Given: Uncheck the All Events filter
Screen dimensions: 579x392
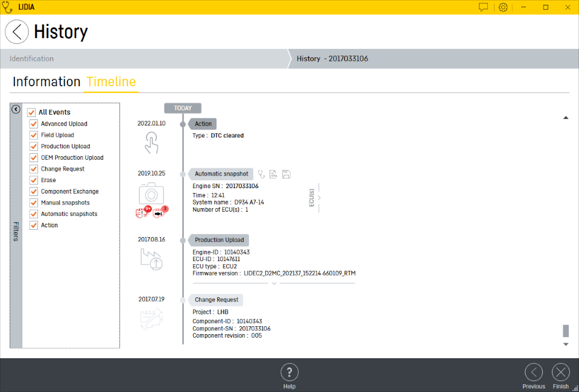Looking at the screenshot, I should click(31, 112).
